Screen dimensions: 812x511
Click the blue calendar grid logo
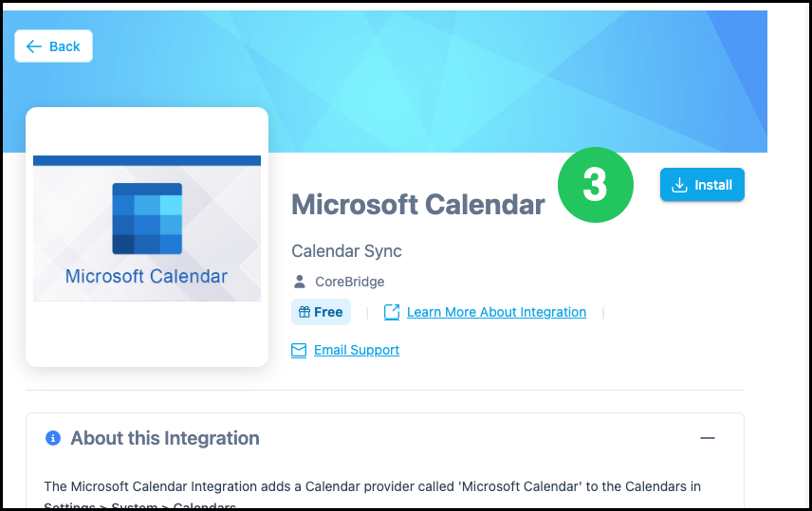click(147, 218)
